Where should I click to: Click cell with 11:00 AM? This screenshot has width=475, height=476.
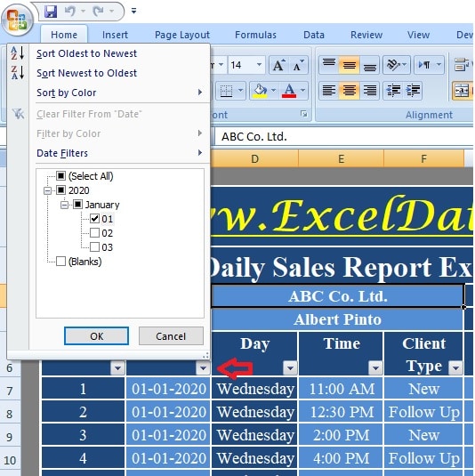point(342,389)
